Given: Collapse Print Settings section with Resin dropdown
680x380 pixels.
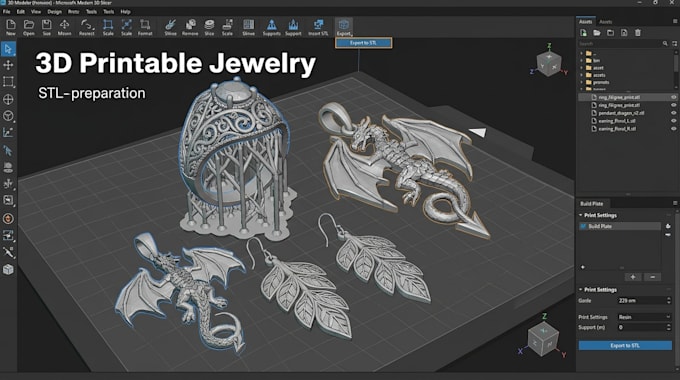Looking at the screenshot, I should [581, 289].
